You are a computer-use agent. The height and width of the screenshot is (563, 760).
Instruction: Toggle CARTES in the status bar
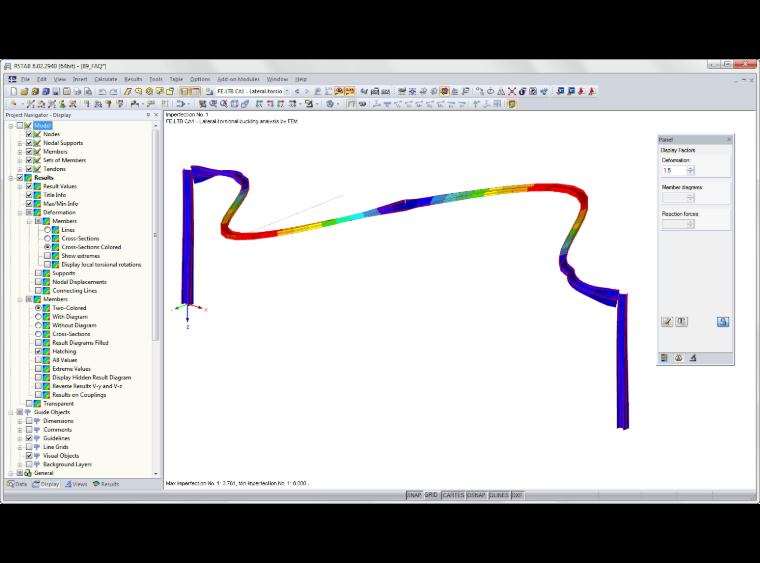453,495
